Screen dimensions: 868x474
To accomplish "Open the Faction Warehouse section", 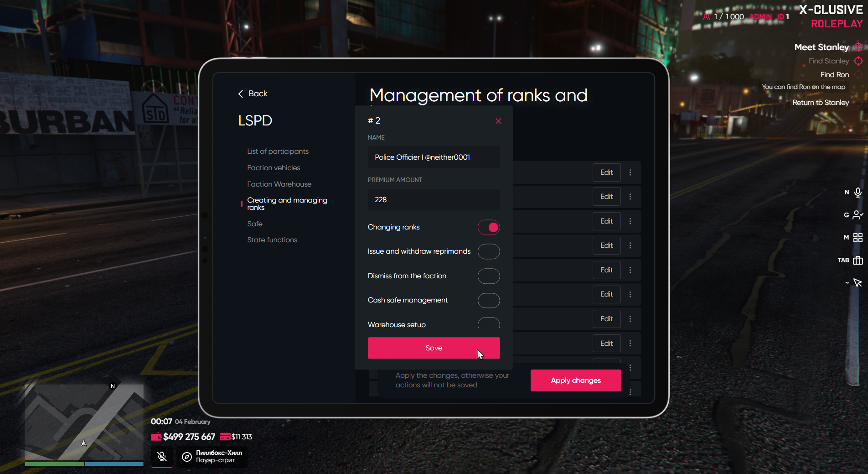I will pyautogui.click(x=279, y=184).
